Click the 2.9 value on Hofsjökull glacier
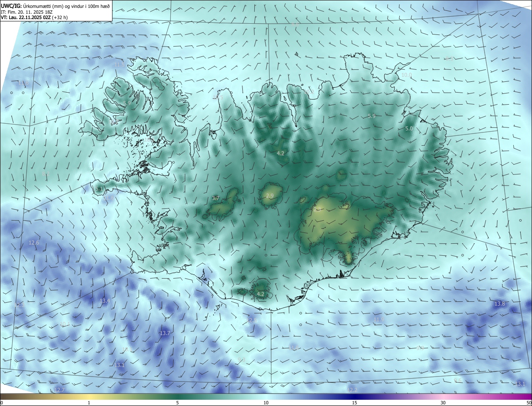Viewport: 532px width, 406px height. (x=270, y=196)
